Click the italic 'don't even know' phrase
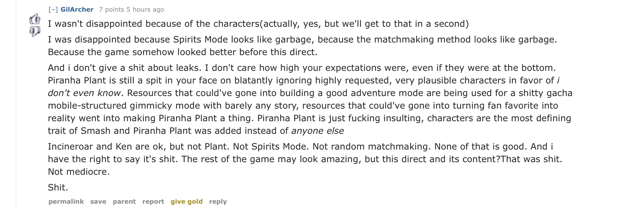Viewport: 644px width, 210px height. (85, 93)
